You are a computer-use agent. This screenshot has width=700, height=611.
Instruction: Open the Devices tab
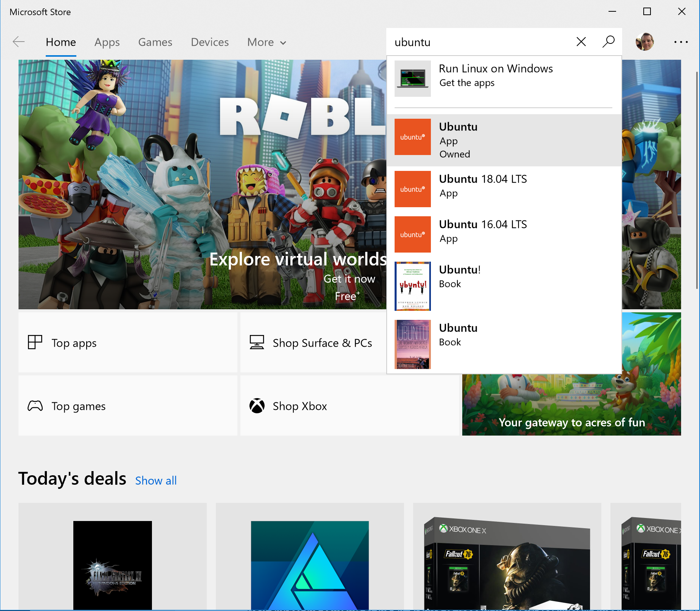pyautogui.click(x=210, y=42)
